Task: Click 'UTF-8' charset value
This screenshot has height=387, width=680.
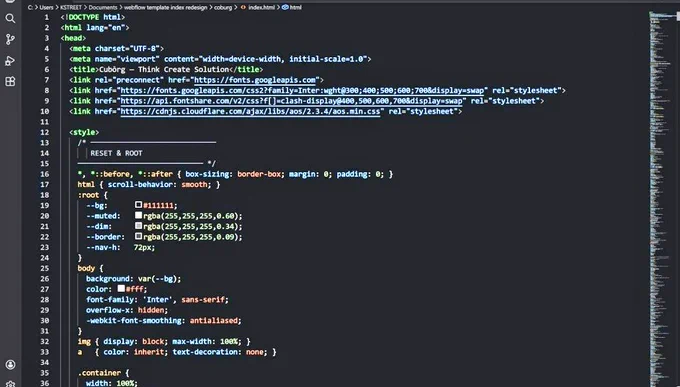Action: pos(144,49)
